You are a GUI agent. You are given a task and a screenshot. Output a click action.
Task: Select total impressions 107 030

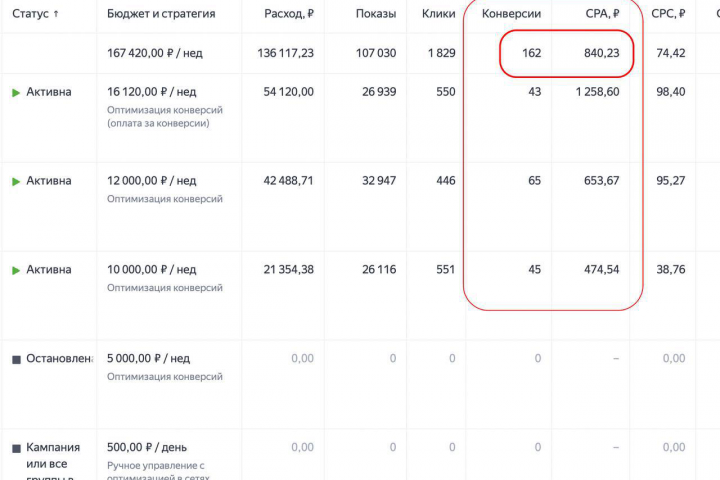(376, 53)
